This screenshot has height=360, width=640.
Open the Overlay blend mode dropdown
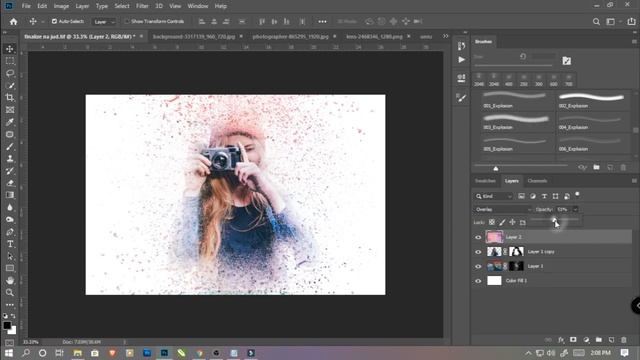pos(503,209)
